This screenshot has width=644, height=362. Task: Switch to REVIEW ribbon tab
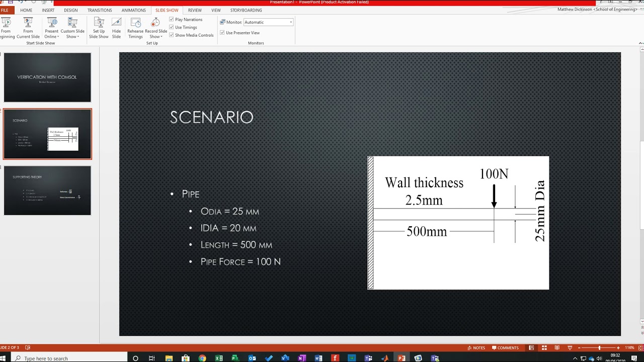[x=195, y=10]
